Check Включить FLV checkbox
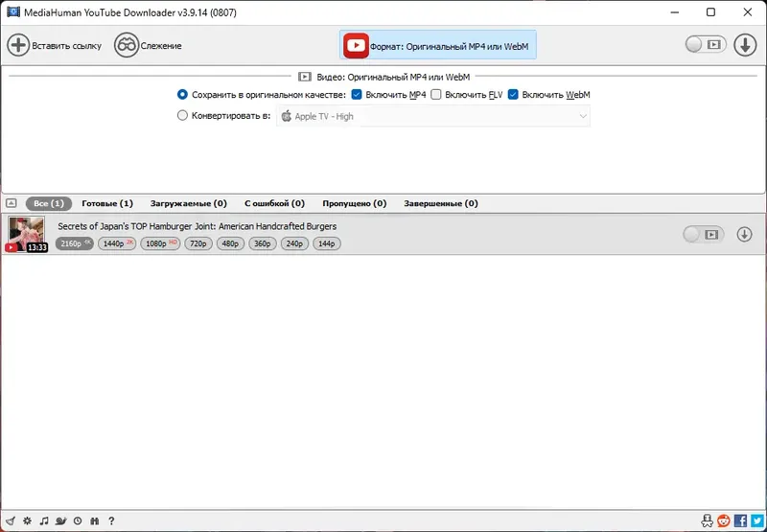Image resolution: width=767 pixels, height=532 pixels. (x=436, y=94)
